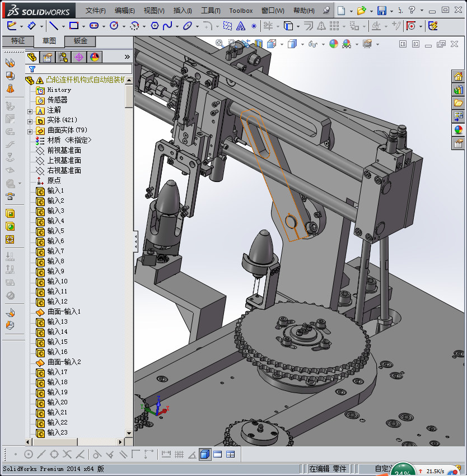This screenshot has height=476, width=467.
Task: Click the Save icon in the title toolbar
Action: pos(381,11)
